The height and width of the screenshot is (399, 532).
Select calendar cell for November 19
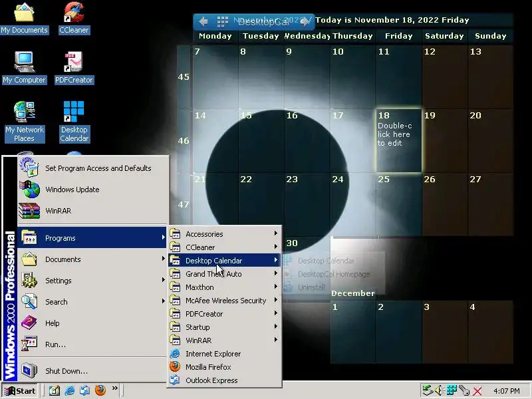pos(444,140)
